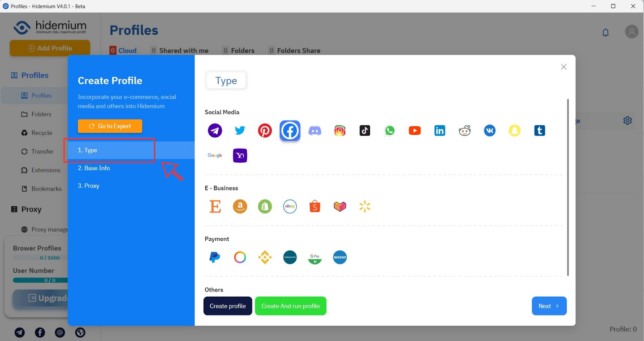This screenshot has width=644, height=341.
Task: Pick the Pinterest icon
Action: [x=265, y=130]
